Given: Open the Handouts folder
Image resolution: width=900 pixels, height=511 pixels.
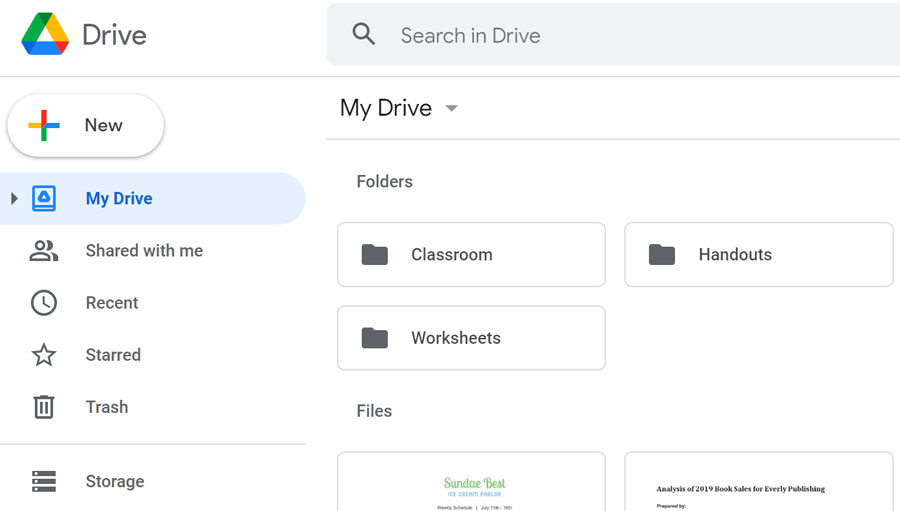Looking at the screenshot, I should point(758,255).
